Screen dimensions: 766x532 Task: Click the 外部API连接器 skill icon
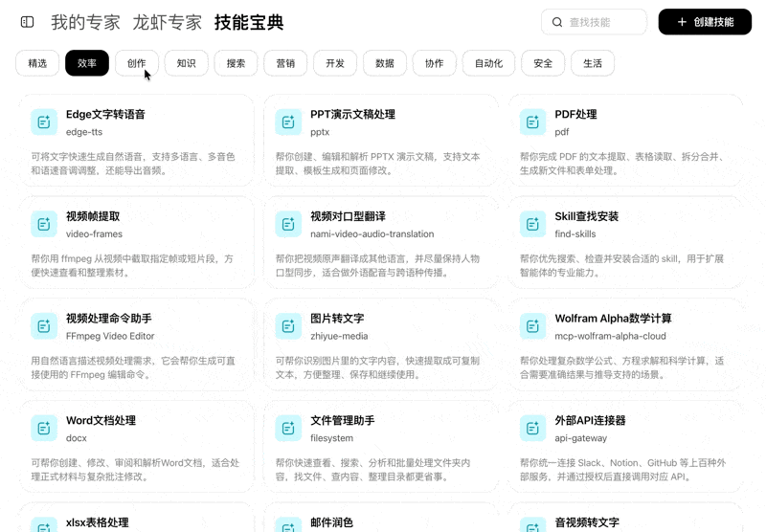coord(532,428)
